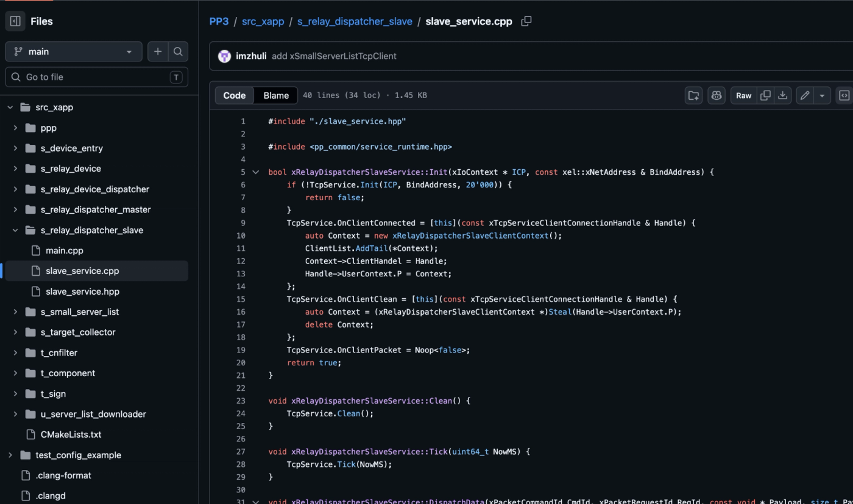The width and height of the screenshot is (853, 504).
Task: Collapse the s_relay_dispatcher_slave folder
Action: click(15, 230)
